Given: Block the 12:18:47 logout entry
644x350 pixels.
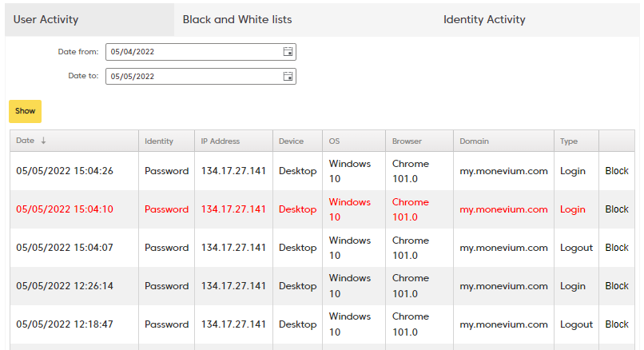Looking at the screenshot, I should click(x=617, y=324).
